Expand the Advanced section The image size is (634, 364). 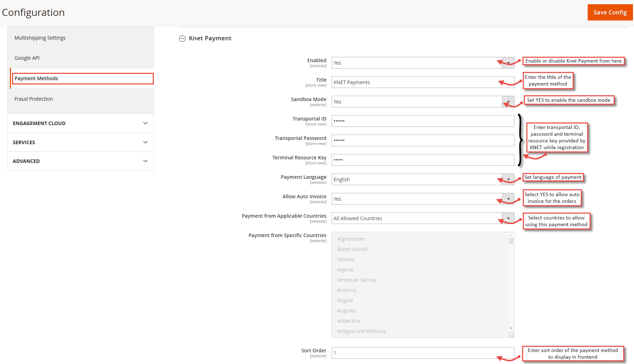coord(81,161)
